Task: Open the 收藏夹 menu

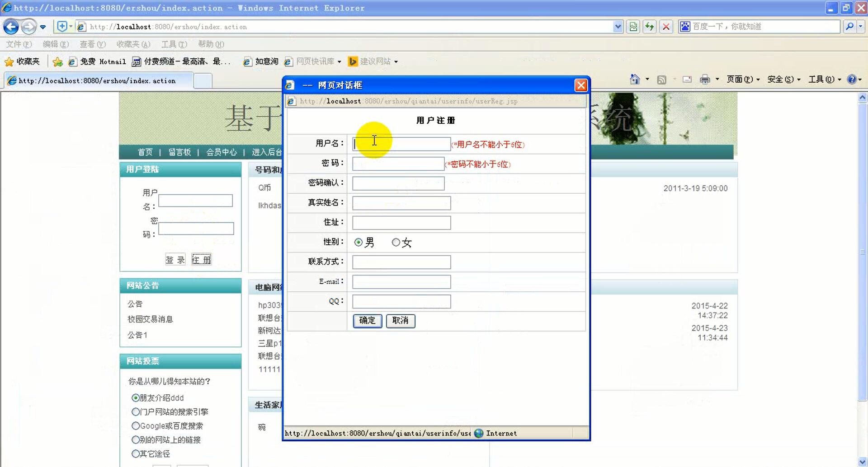Action: tap(133, 44)
